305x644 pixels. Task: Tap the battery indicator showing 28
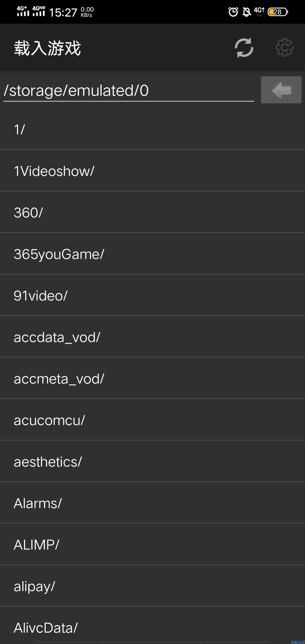(x=278, y=12)
